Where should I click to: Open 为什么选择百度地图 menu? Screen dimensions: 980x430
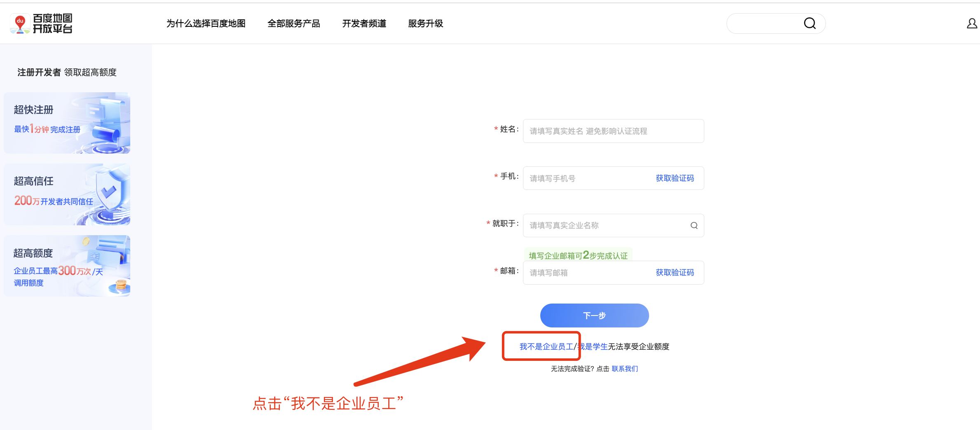206,23
